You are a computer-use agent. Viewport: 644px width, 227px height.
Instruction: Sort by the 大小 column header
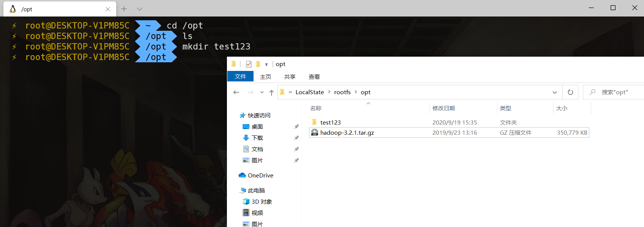pyautogui.click(x=562, y=108)
